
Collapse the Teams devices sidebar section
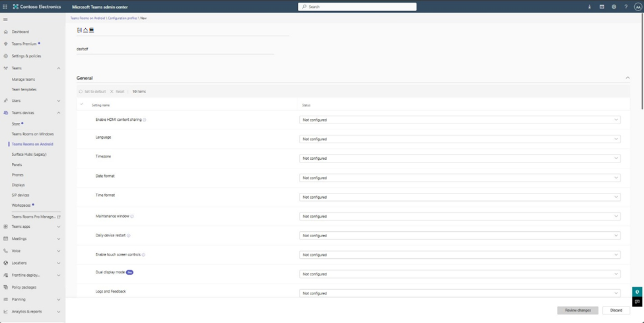tap(59, 112)
